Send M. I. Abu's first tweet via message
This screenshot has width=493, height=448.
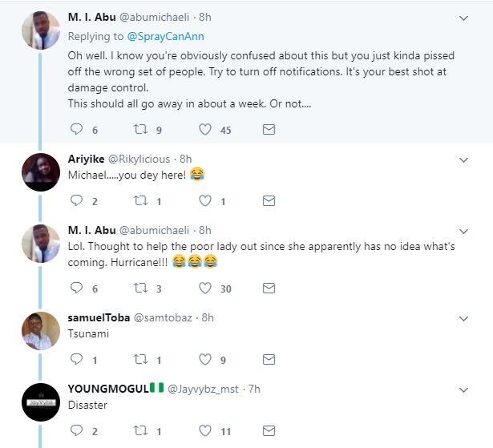[x=269, y=129]
